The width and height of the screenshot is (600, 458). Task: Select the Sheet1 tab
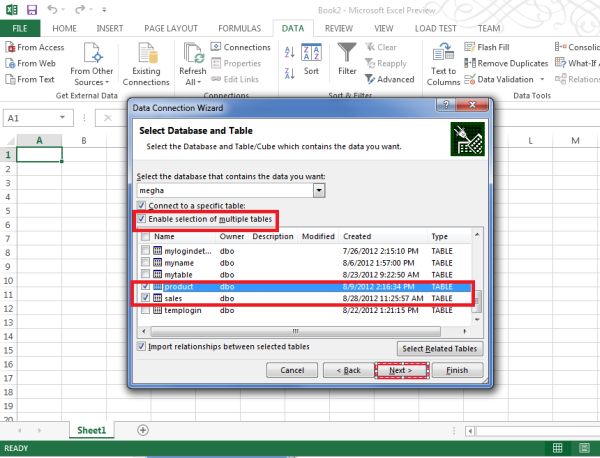pos(91,430)
